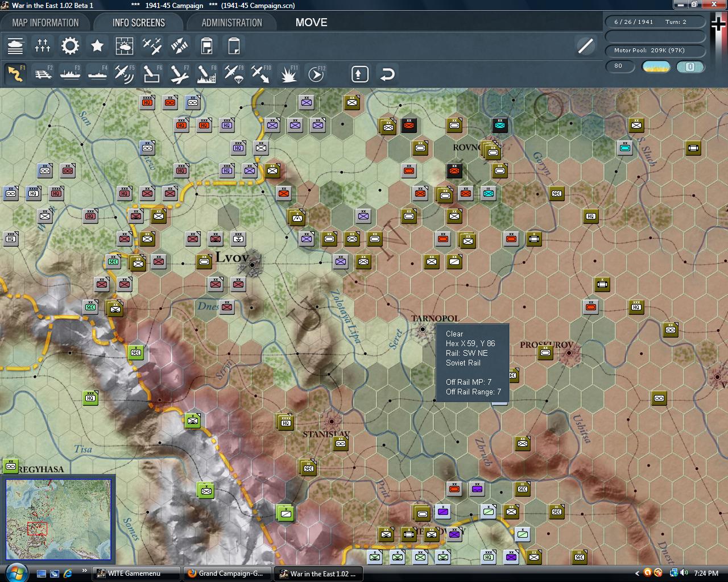Select bomb city mode F8

206,74
